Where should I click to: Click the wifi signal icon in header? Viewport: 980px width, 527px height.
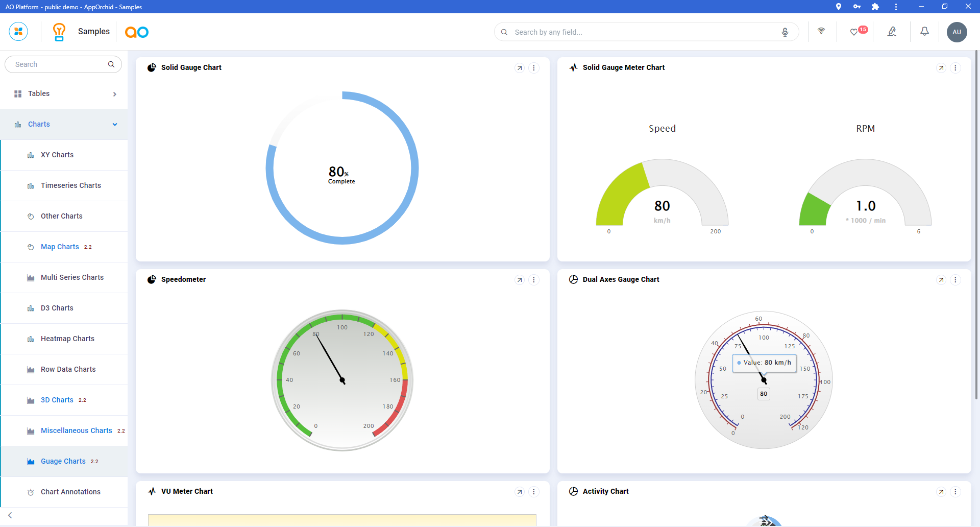[821, 31]
